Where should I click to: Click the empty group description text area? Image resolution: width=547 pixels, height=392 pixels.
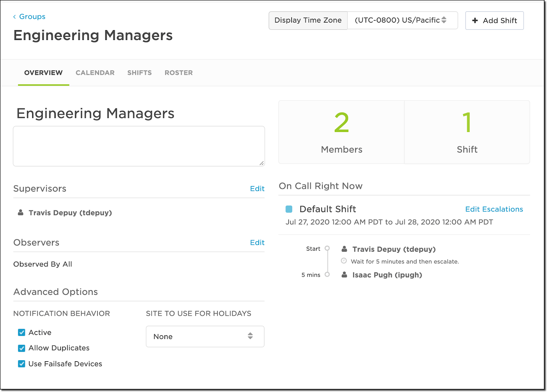coord(139,146)
